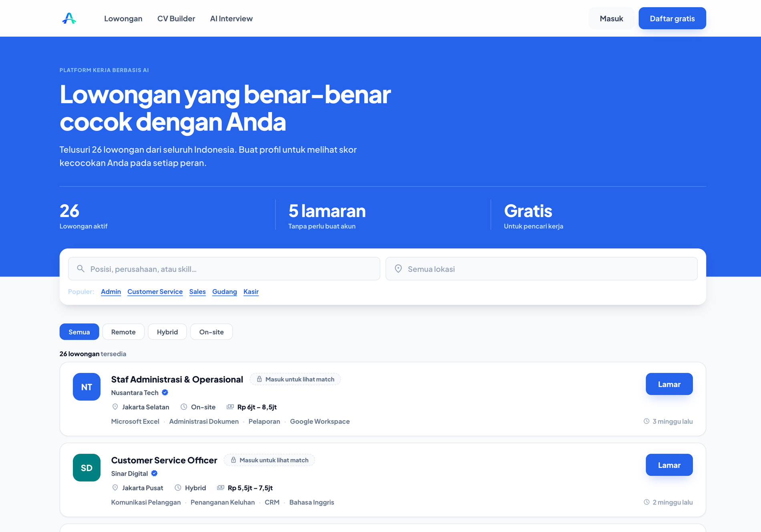This screenshot has width=761, height=532.
Task: Click the lock icon on the Customer Service Officer match badge
Action: (234, 460)
